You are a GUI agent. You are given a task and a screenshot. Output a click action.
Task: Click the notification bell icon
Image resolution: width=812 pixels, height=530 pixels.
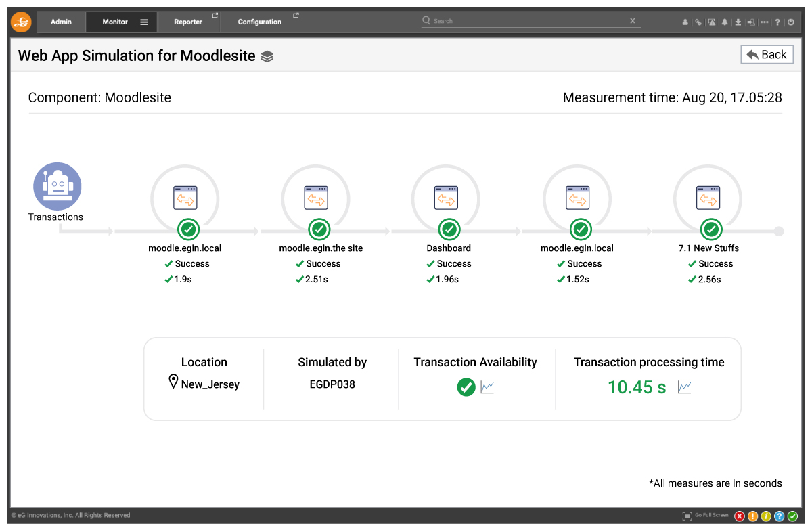point(725,22)
